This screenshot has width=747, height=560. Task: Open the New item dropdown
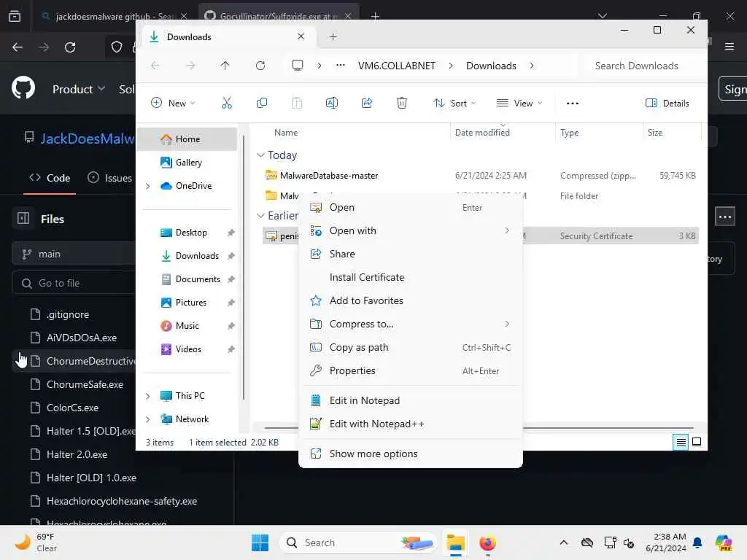(172, 104)
